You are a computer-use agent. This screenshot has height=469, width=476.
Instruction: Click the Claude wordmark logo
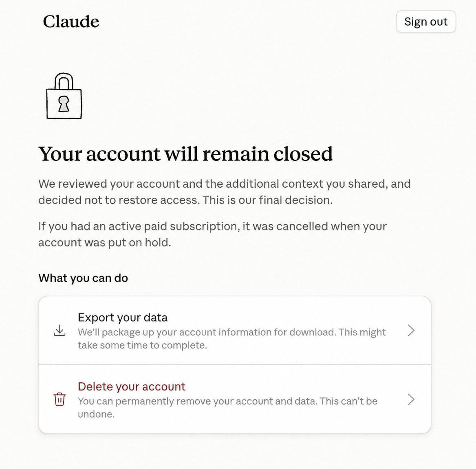click(71, 22)
